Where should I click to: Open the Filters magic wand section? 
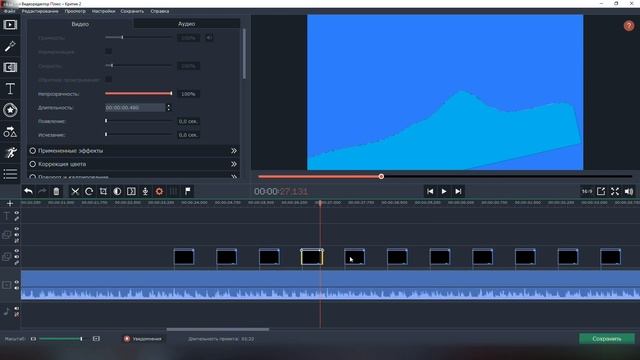pyautogui.click(x=10, y=46)
